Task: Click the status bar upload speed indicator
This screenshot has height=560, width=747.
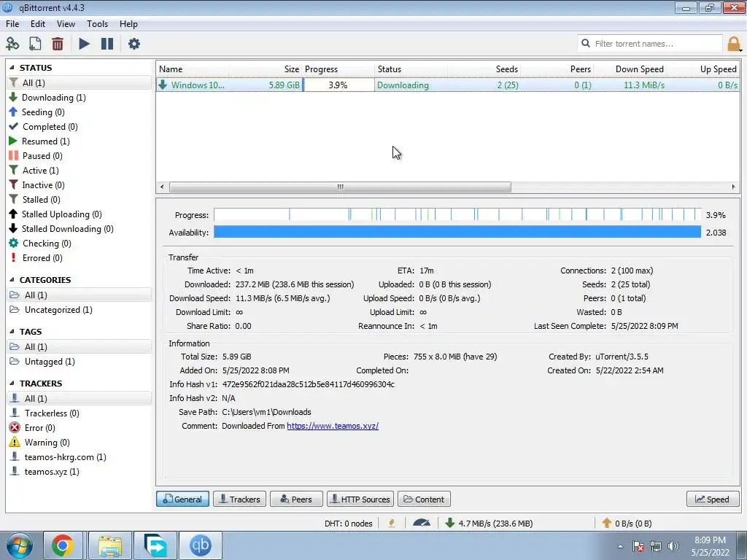Action: [627, 524]
